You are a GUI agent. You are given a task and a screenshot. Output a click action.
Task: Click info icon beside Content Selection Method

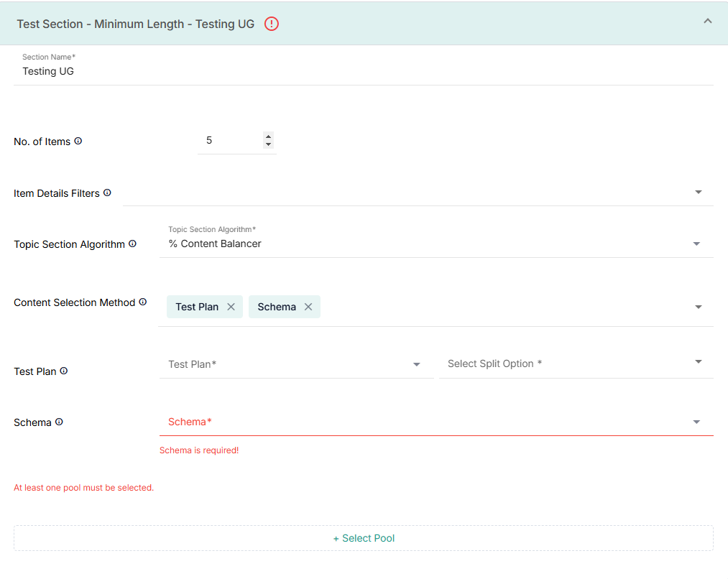(x=143, y=302)
